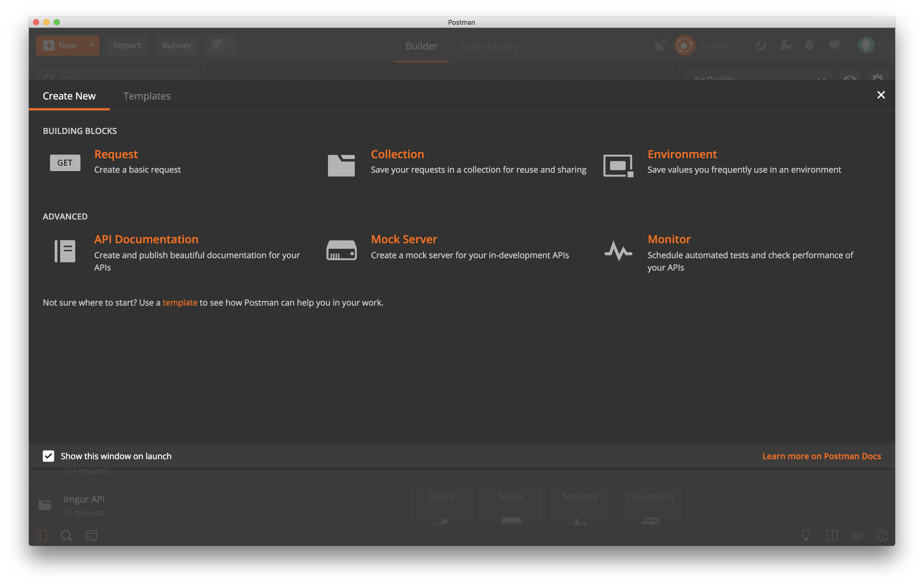Toggle sidebar visibility in status bar

click(x=42, y=535)
